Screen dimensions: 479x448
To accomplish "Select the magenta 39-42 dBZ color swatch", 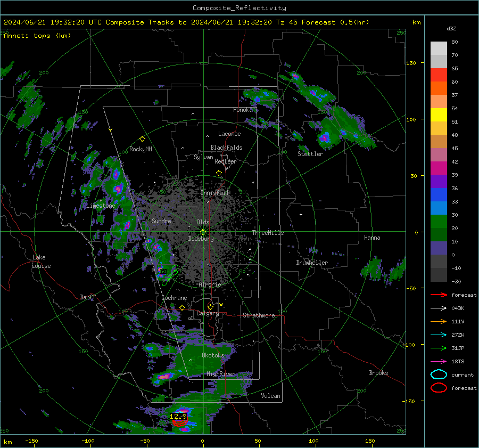I will pos(439,168).
